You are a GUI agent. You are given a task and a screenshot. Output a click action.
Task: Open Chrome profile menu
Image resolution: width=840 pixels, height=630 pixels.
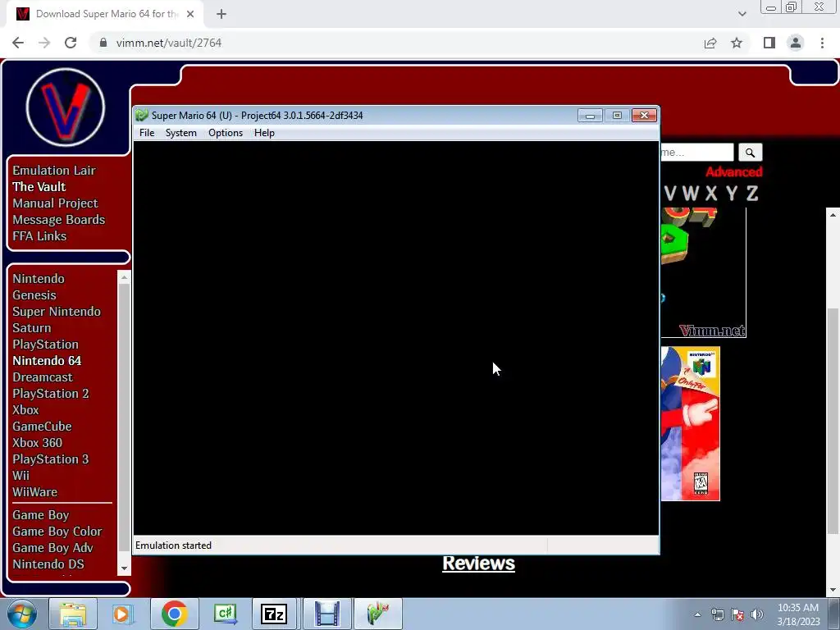[x=796, y=43]
